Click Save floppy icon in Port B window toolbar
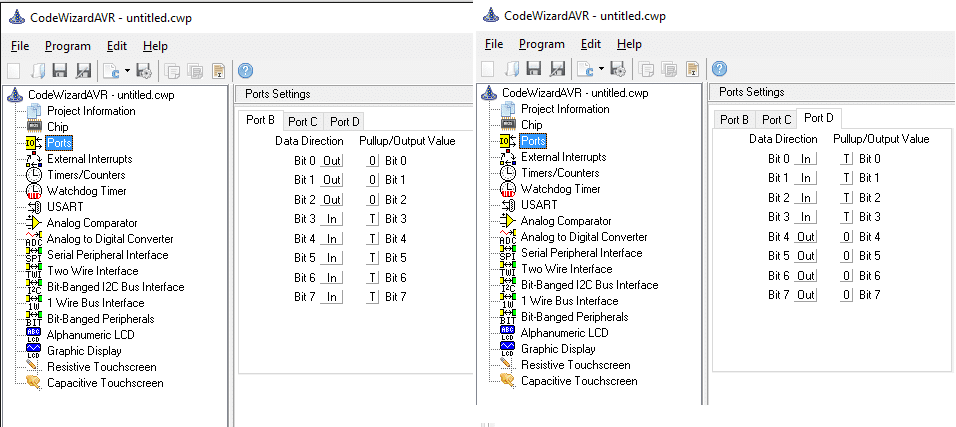This screenshot has width=956, height=427. pos(60,71)
